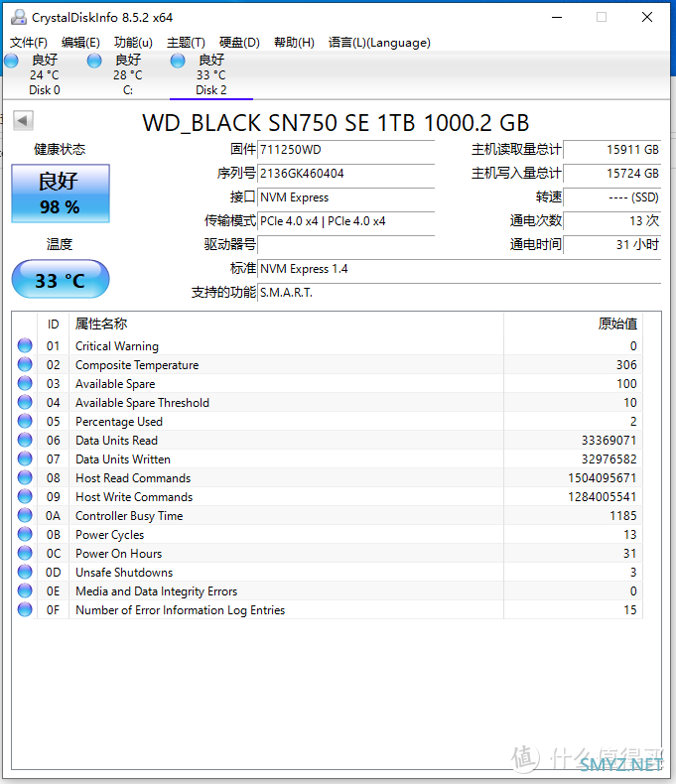676x784 pixels.
Task: Select the Data Units Written attribute name
Action: click(x=123, y=459)
